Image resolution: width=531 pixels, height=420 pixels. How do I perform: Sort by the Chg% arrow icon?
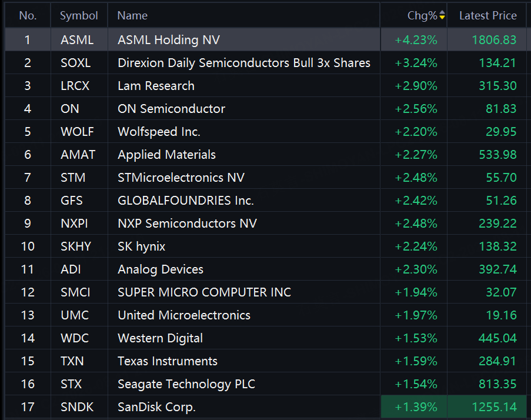[x=442, y=15]
